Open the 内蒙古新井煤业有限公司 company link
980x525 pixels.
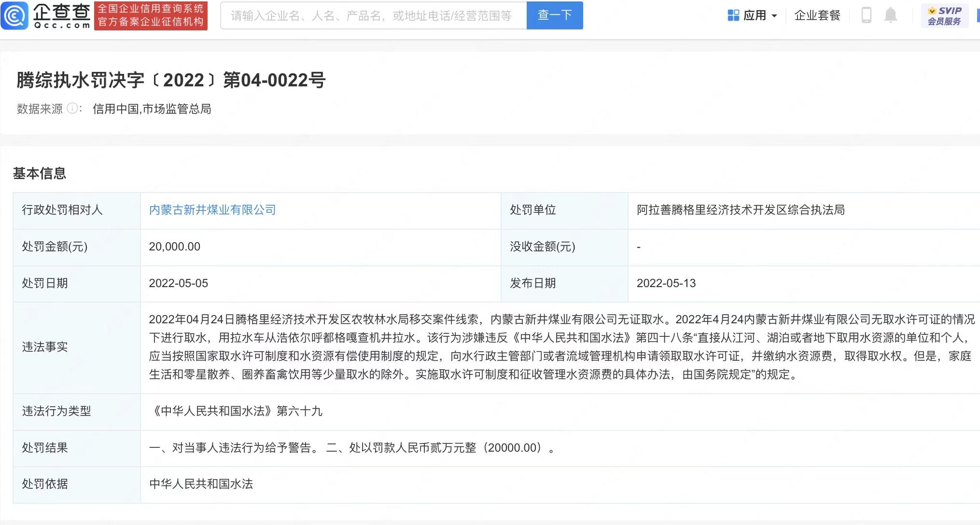click(212, 210)
